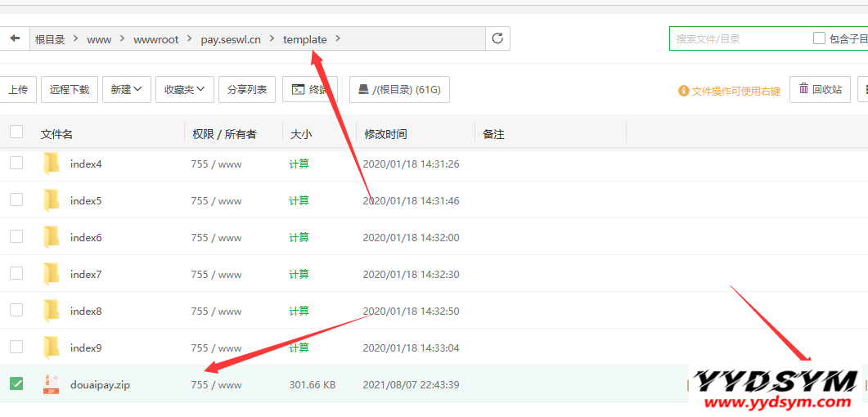Click the root directory disk icon
This screenshot has height=417, width=868.
(x=363, y=90)
